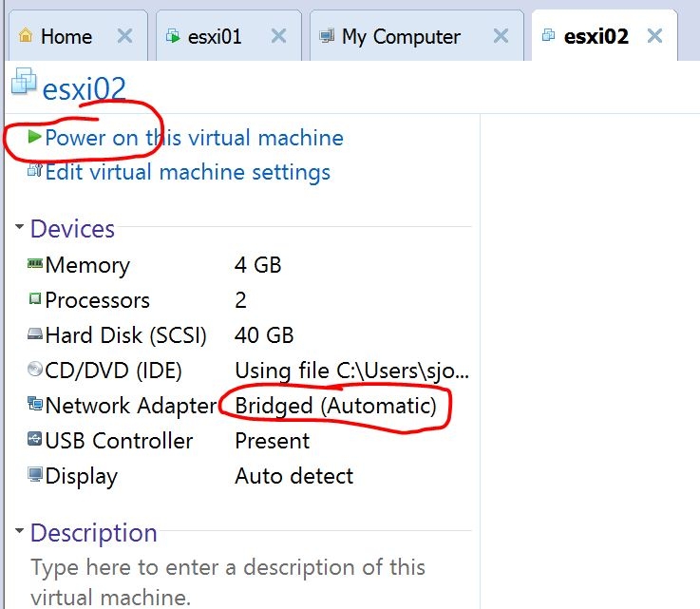
Task: Click the 40 GB disk value
Action: 264,335
